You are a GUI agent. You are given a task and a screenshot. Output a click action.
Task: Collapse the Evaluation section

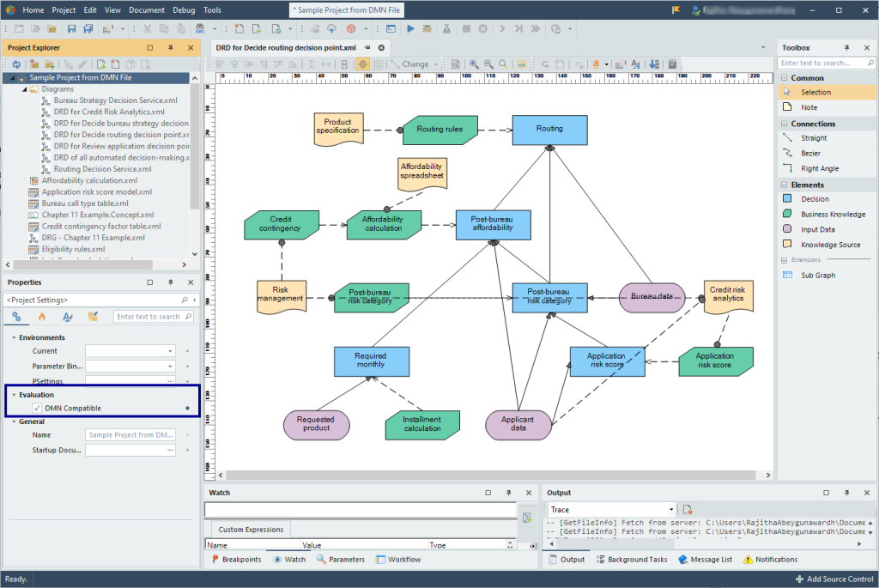[x=14, y=395]
